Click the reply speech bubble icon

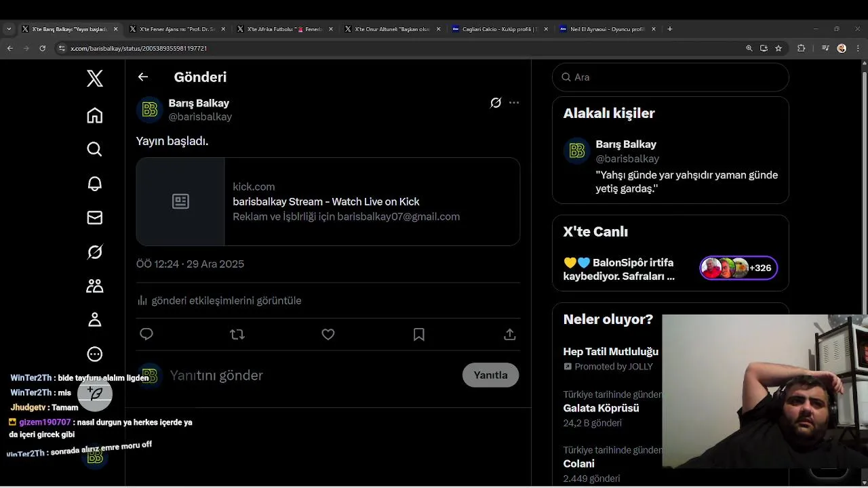(146, 334)
